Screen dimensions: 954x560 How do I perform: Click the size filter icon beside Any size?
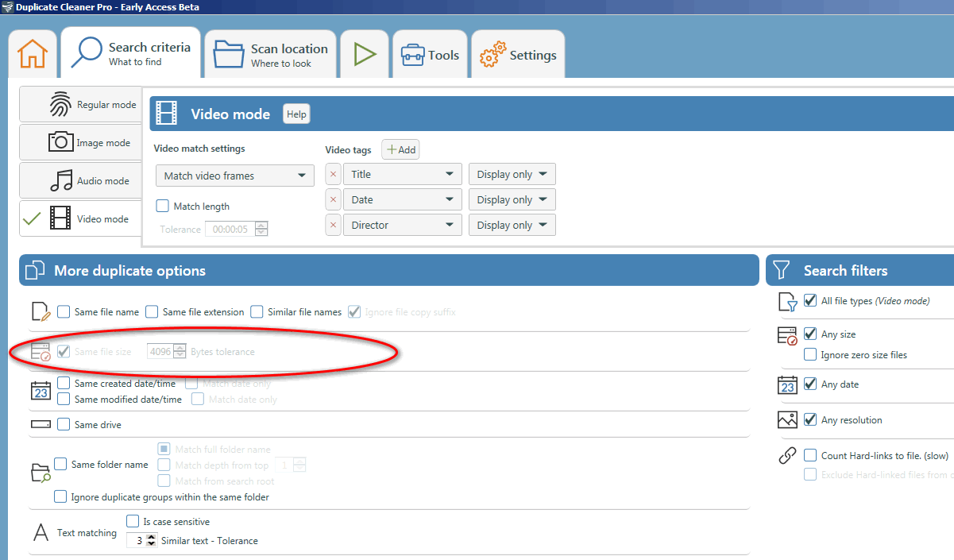point(787,335)
